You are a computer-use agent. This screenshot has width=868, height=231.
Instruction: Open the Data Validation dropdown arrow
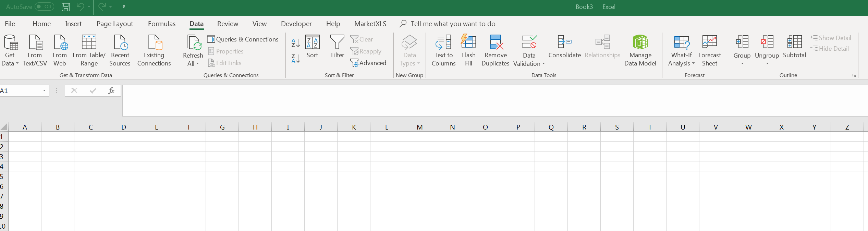click(543, 64)
